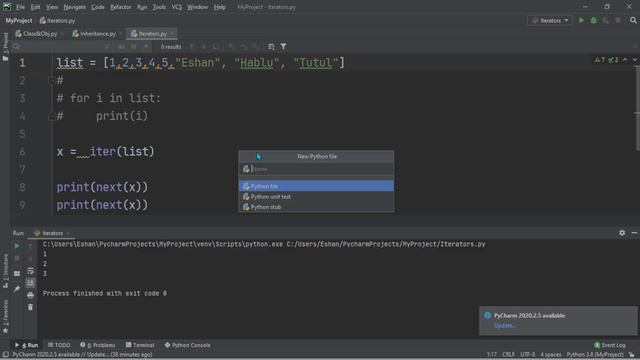Viewport: 640px width, 360px height.
Task: Click the Run panel stop square
Action: [17, 258]
